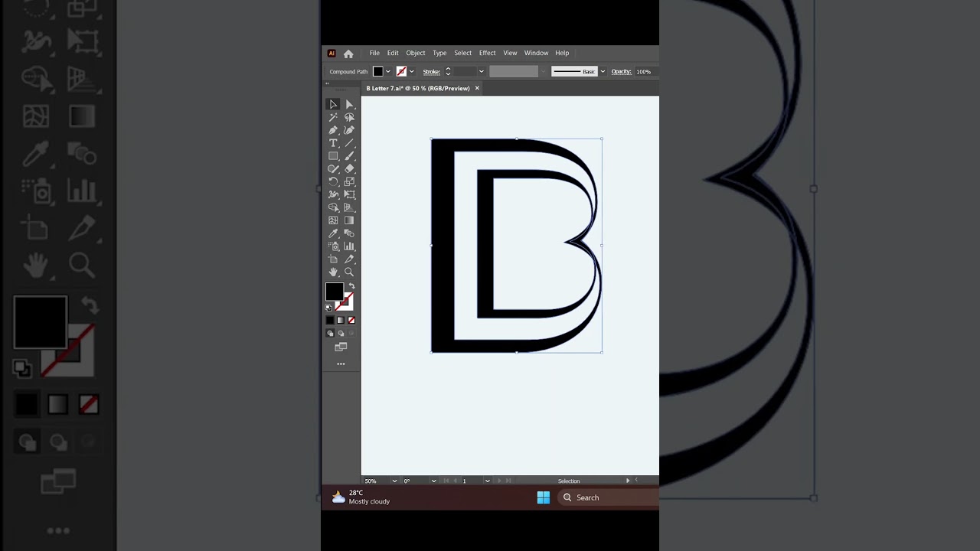Click the Illustrator Home icon
This screenshot has width=980, height=551.
coord(348,54)
